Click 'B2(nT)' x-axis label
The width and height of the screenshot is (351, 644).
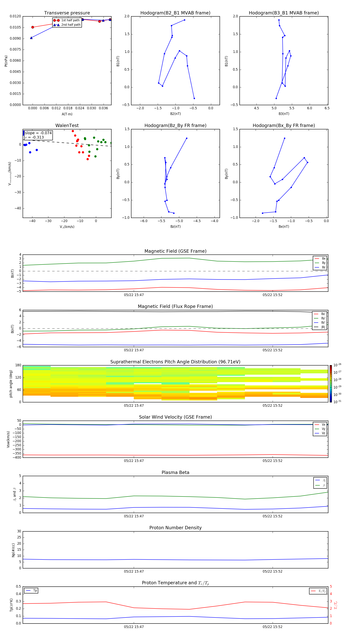[175, 114]
